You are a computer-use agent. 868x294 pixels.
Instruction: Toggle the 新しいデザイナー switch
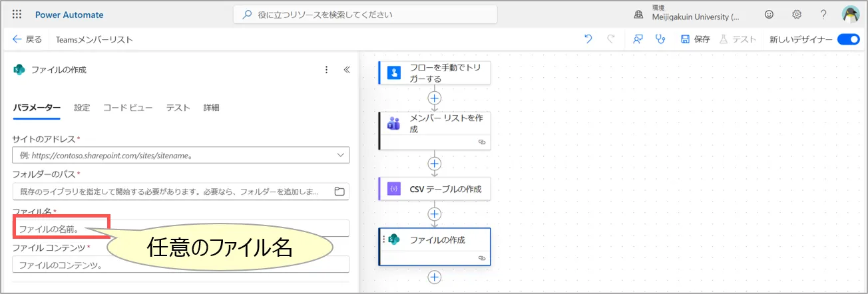point(848,39)
